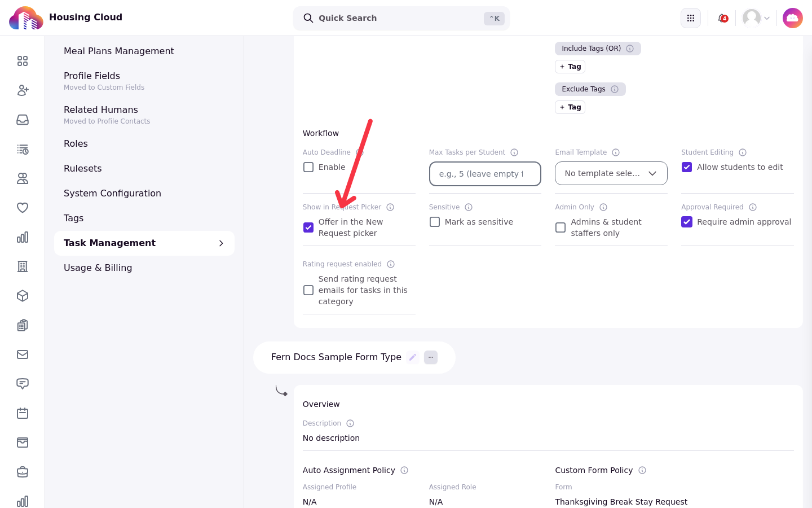
Task: Open the clipboard documents sidebar icon
Action: [23, 325]
